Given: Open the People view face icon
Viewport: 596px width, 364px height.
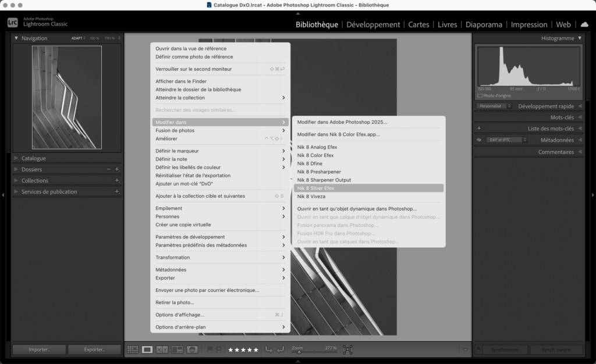Looking at the screenshot, I should [x=192, y=349].
